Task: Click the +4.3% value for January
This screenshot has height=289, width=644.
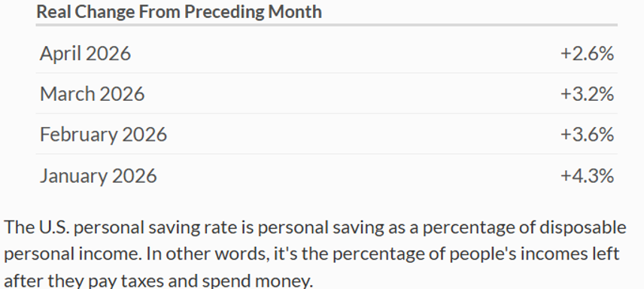Action: click(x=587, y=176)
